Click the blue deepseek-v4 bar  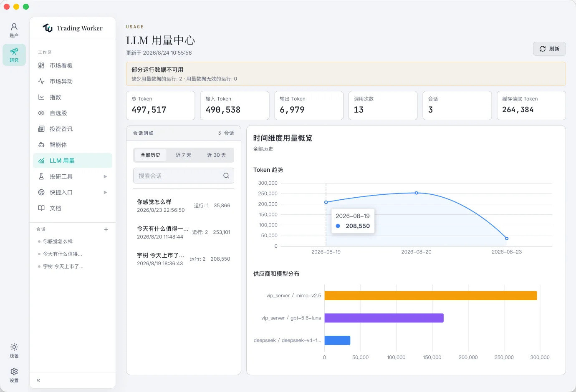coord(337,340)
